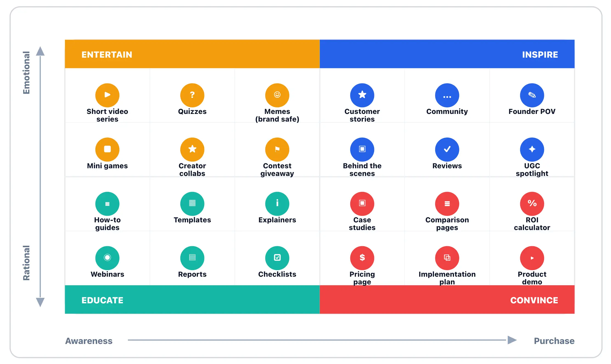Click the Memes smiley face icon

pos(277,95)
